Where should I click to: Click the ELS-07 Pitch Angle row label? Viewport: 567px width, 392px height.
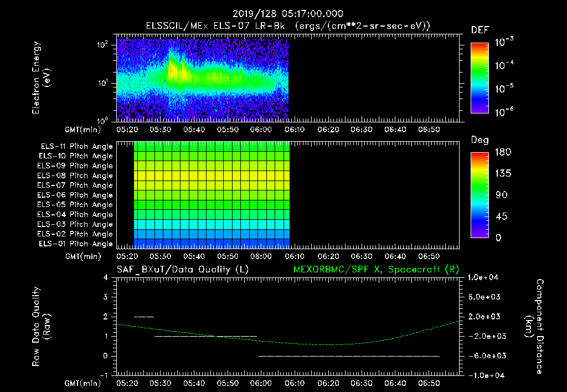coord(75,185)
